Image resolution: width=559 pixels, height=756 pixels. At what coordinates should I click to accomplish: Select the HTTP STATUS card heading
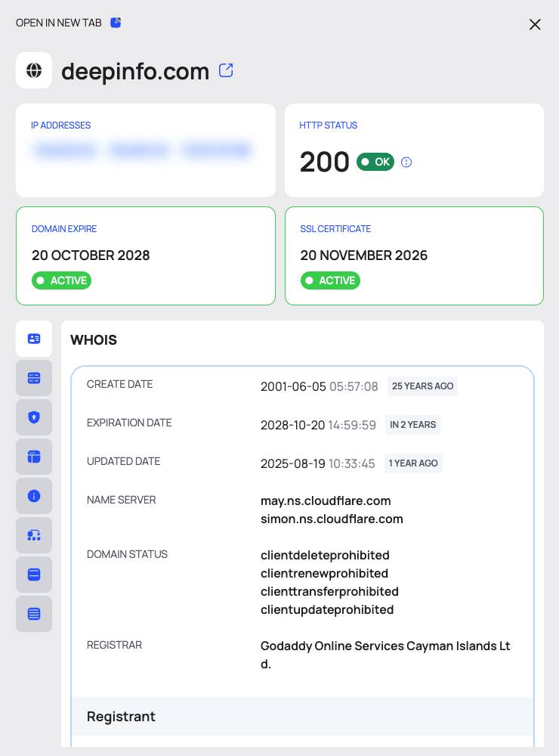click(x=328, y=125)
